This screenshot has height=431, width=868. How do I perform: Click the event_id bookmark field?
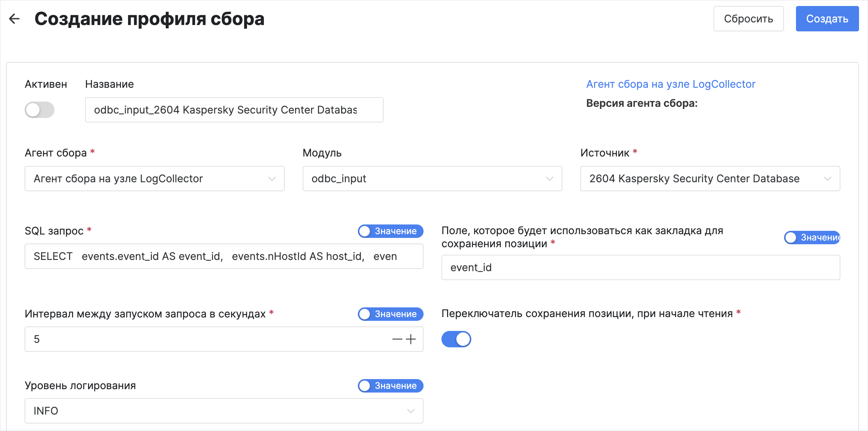click(x=640, y=267)
